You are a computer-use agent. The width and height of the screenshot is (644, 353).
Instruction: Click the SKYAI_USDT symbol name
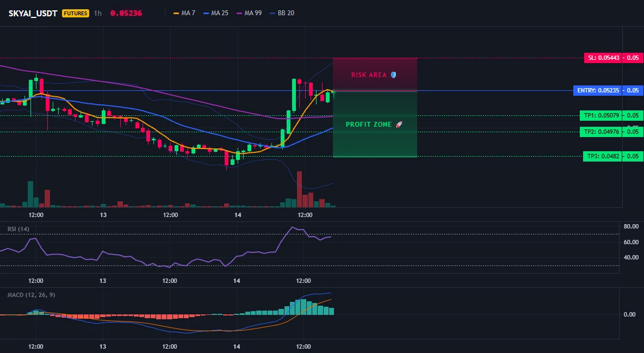coord(33,13)
